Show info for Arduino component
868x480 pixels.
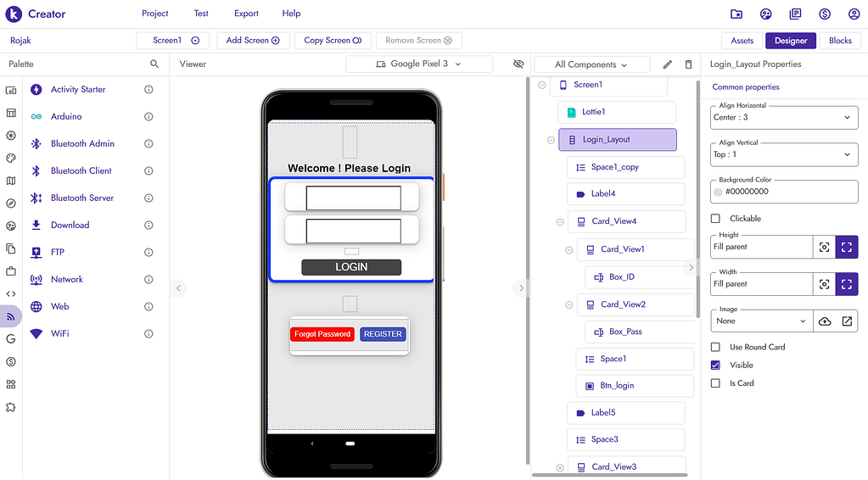pyautogui.click(x=148, y=117)
